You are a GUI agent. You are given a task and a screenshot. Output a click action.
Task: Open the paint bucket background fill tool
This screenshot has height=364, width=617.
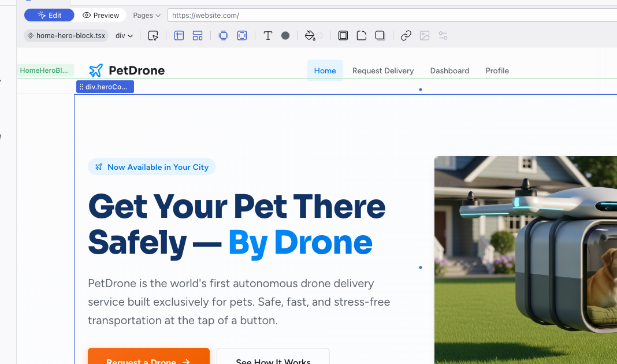point(311,36)
